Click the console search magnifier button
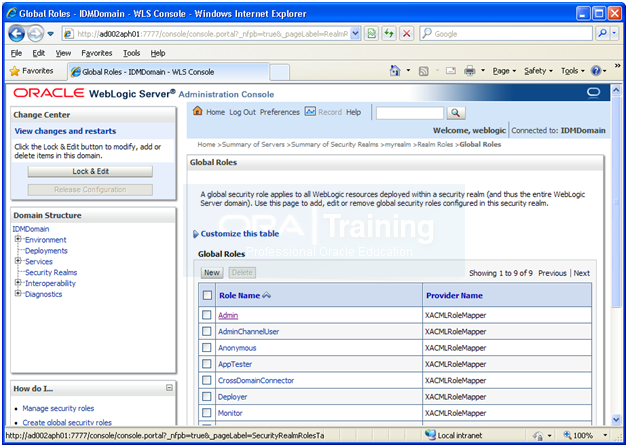This screenshot has height=447, width=628. [455, 113]
